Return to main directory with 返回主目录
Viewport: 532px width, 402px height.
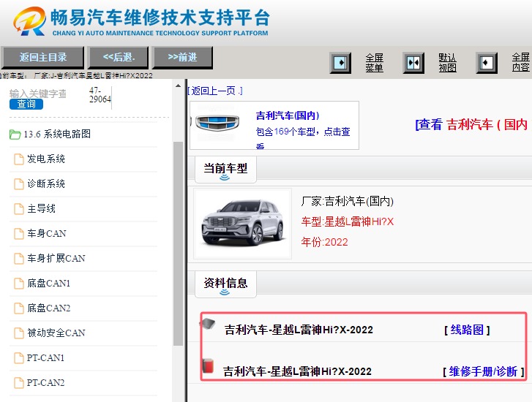click(x=42, y=57)
